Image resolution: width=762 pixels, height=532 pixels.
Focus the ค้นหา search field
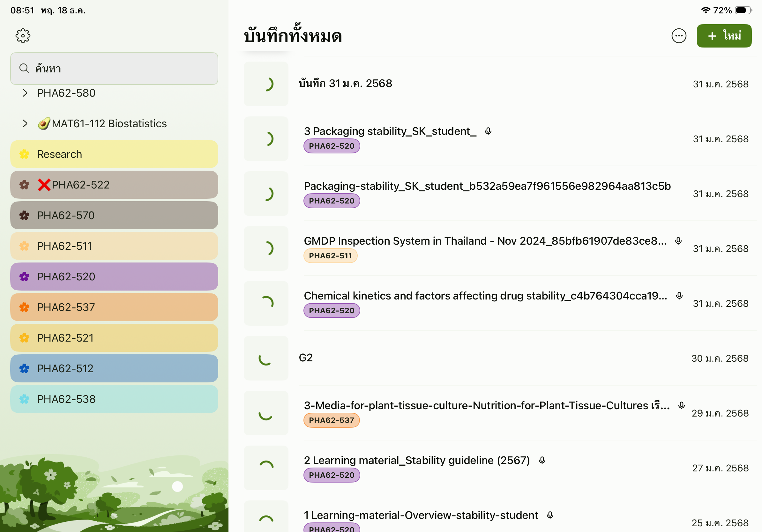coord(114,69)
